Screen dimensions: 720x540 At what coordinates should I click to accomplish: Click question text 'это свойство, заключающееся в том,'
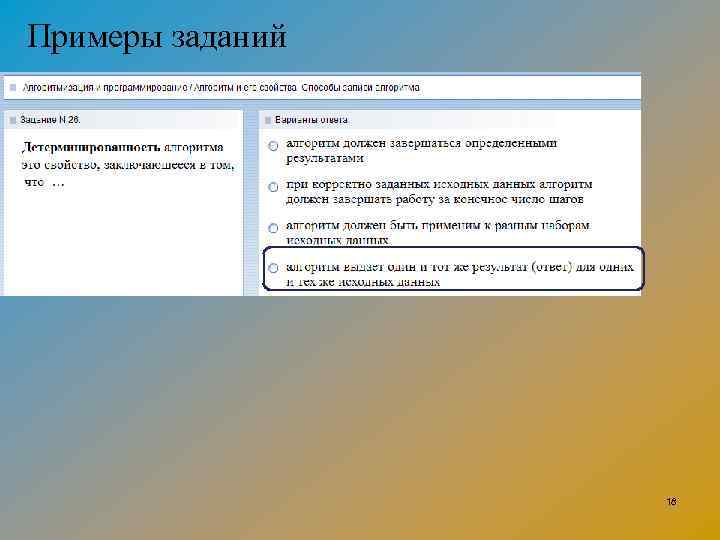[128, 164]
